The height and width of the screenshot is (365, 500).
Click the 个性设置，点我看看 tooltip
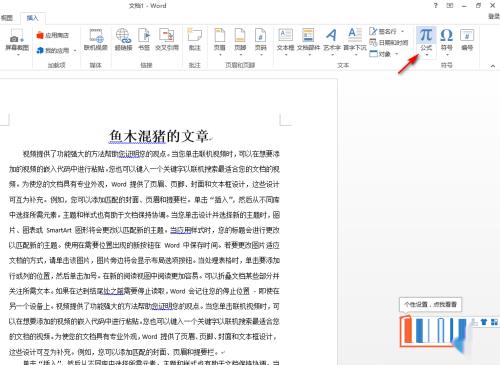click(430, 304)
